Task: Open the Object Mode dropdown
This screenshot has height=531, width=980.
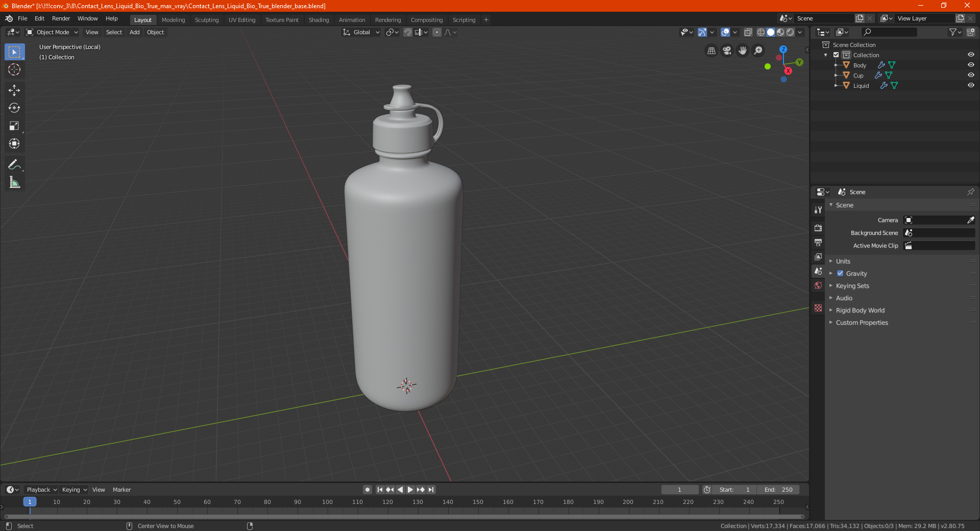Action: click(x=52, y=32)
